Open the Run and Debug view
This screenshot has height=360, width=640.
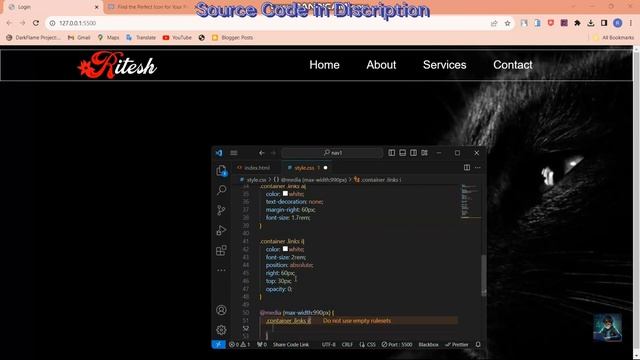221,230
